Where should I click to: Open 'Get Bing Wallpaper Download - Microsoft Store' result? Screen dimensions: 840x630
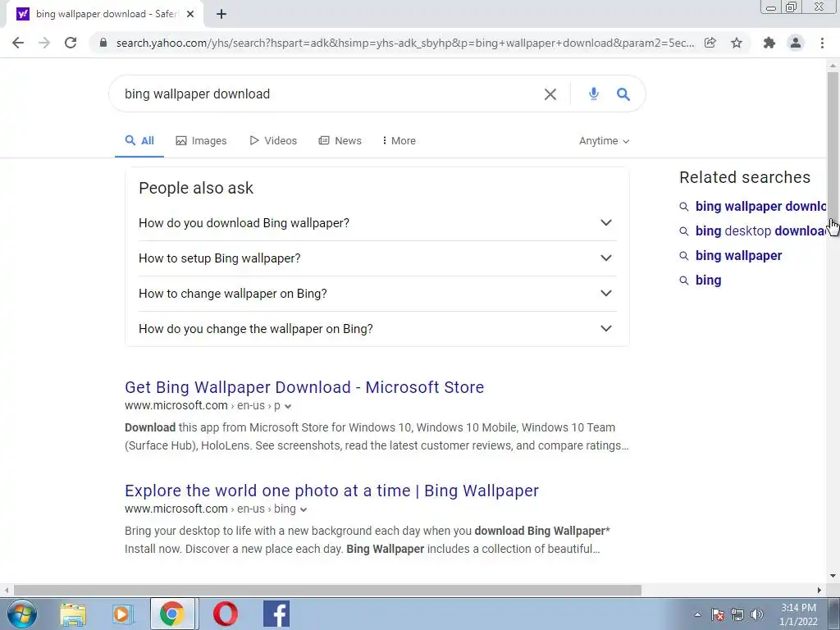point(304,387)
